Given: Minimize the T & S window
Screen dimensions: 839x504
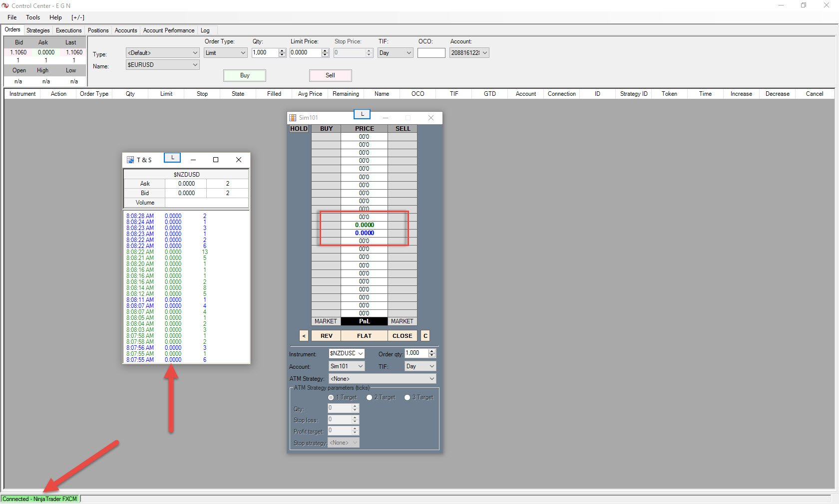Looking at the screenshot, I should coord(193,160).
